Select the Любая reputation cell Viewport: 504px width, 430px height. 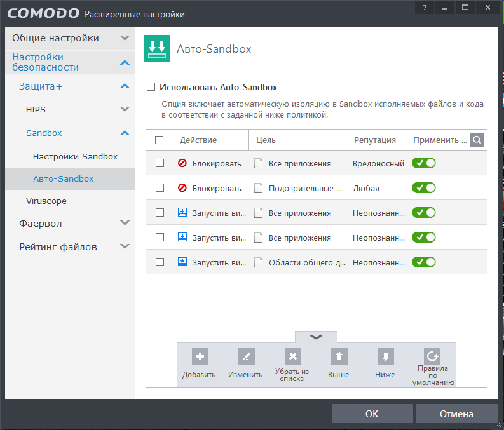click(x=366, y=188)
